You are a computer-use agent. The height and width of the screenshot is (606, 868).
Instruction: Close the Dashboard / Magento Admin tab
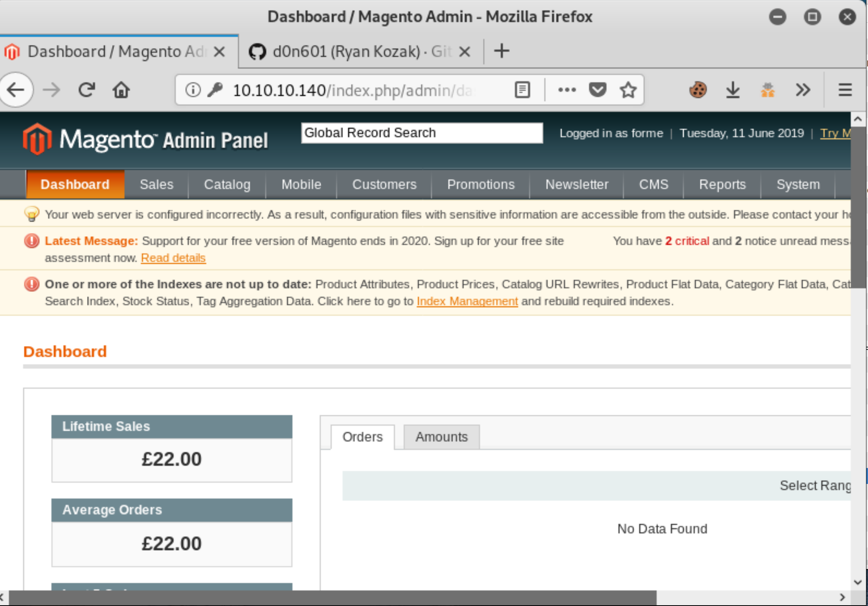(219, 51)
